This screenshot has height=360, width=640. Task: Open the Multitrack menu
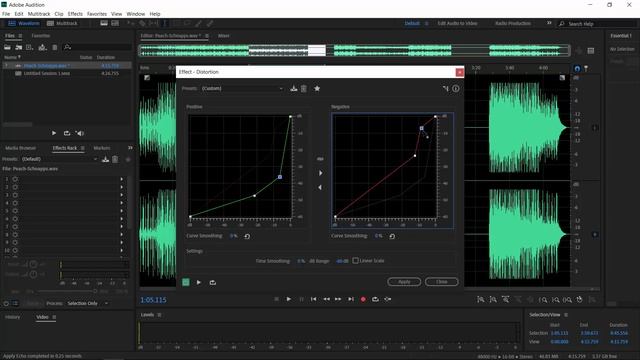pos(39,14)
